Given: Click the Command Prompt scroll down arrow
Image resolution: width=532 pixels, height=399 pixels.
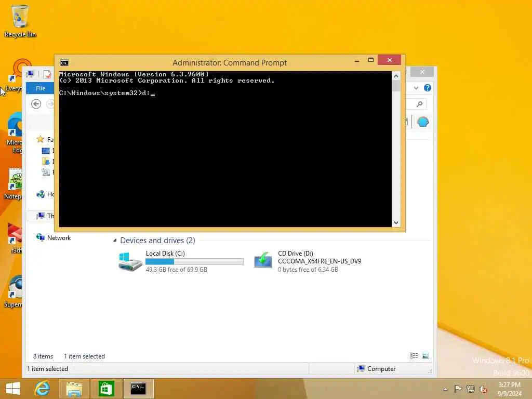Looking at the screenshot, I should pyautogui.click(x=396, y=223).
